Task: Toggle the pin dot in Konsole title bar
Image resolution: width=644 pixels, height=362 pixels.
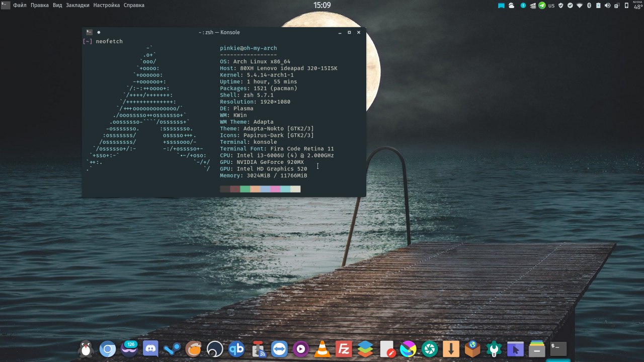Action: [x=99, y=32]
